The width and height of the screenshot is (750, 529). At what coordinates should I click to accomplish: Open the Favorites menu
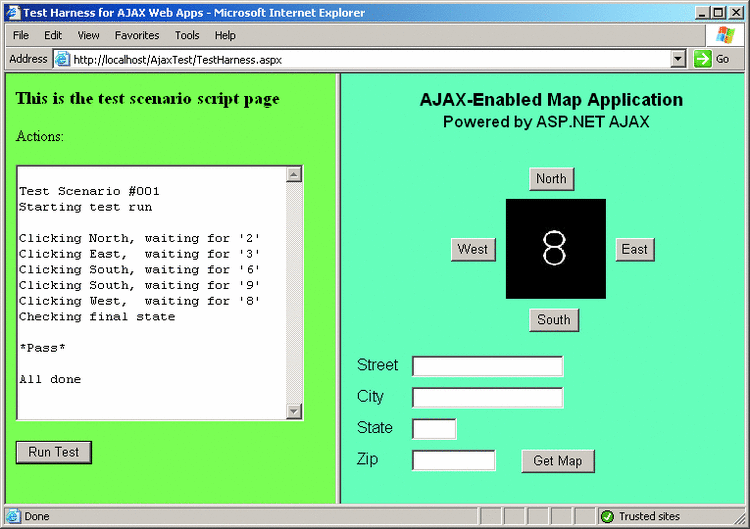point(137,35)
